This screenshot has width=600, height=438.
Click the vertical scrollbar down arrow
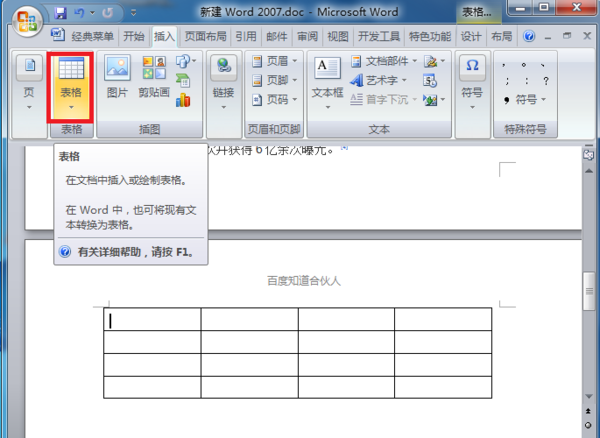[590, 396]
